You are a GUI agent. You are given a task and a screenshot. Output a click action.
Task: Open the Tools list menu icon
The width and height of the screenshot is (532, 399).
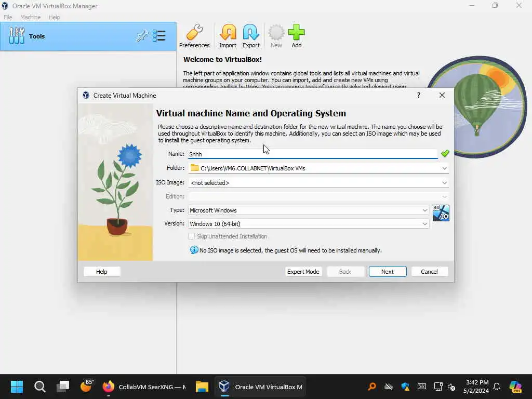click(x=159, y=36)
